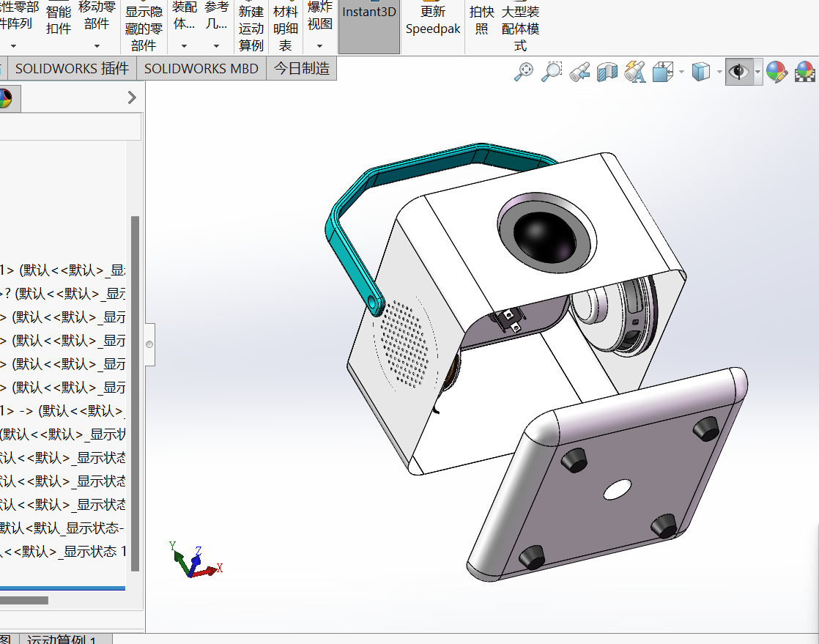Viewport: 819px width, 644px height.
Task: Open the View Orientation cube icon
Action: tap(663, 72)
